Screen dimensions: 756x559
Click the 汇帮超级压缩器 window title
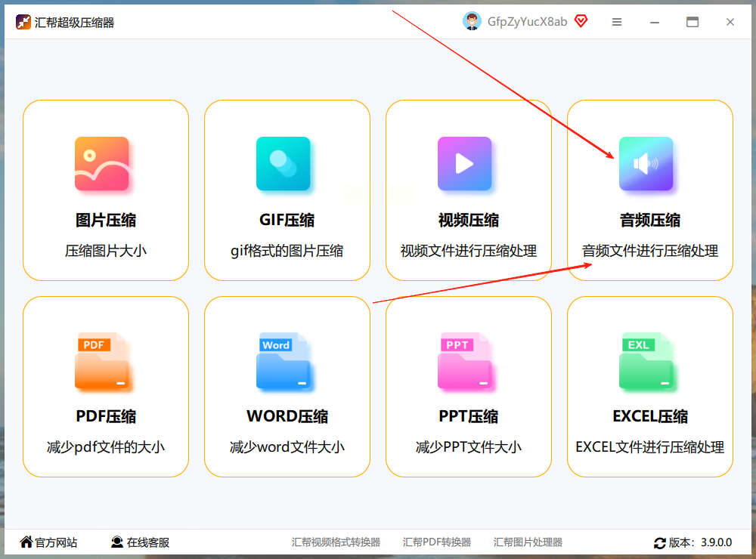point(74,22)
